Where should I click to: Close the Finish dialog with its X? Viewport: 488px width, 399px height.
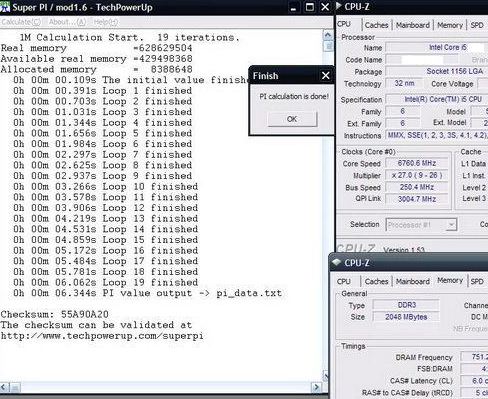(x=326, y=76)
